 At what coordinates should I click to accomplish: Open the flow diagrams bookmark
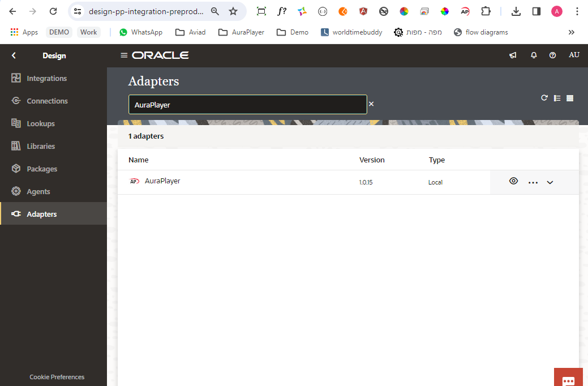pos(480,32)
